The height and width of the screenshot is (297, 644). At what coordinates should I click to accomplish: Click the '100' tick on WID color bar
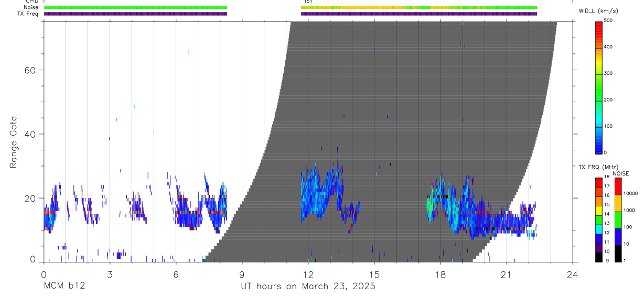click(x=608, y=126)
